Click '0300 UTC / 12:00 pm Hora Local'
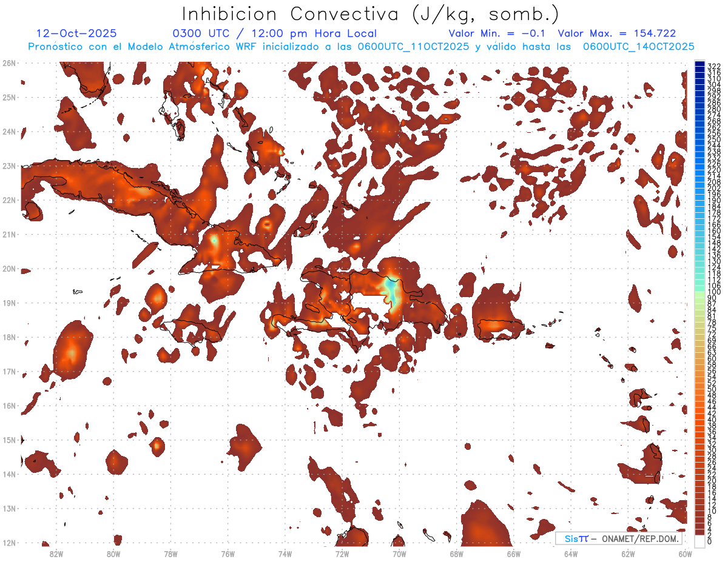The image size is (728, 562). coord(275,34)
